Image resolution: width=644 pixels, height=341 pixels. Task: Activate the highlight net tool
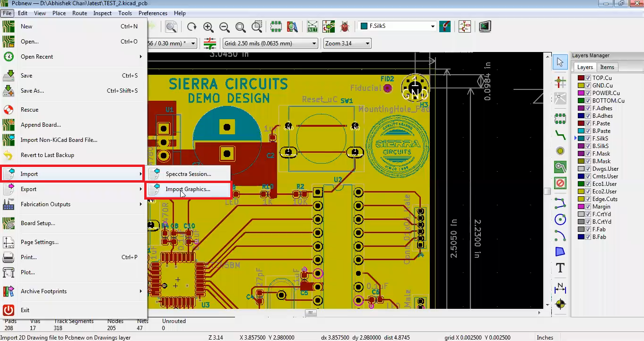(560, 82)
